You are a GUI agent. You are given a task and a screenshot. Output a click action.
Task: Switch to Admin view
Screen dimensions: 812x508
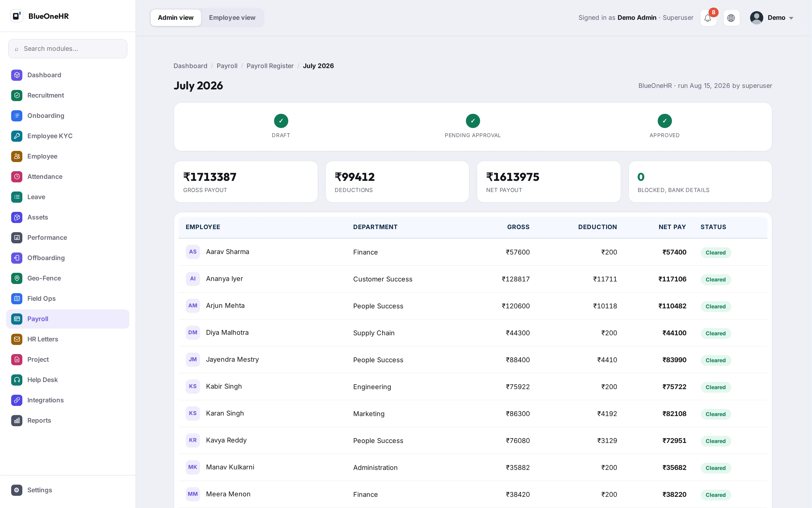pos(176,18)
